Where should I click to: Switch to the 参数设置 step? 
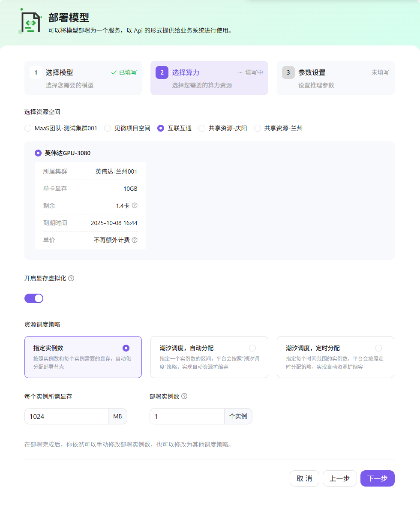[335, 78]
